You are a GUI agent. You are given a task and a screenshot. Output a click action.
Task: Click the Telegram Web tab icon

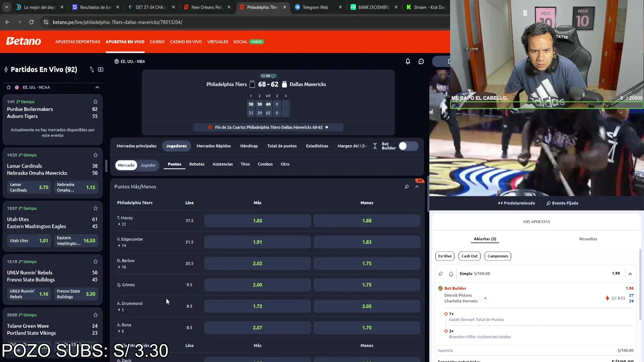[297, 7]
